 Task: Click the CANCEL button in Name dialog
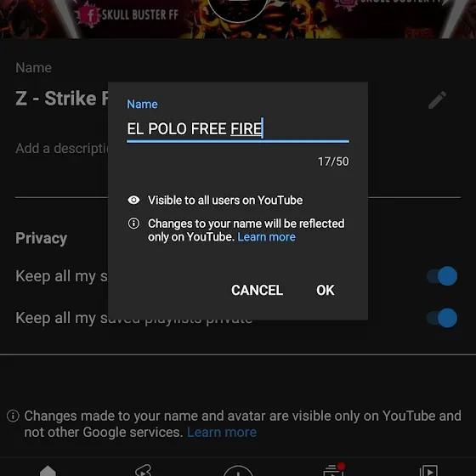pos(257,290)
